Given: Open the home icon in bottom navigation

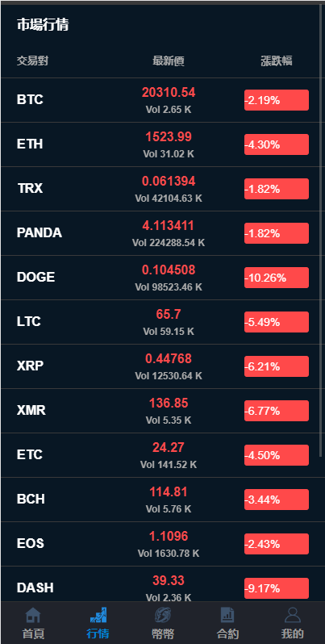Looking at the screenshot, I should point(33,616).
